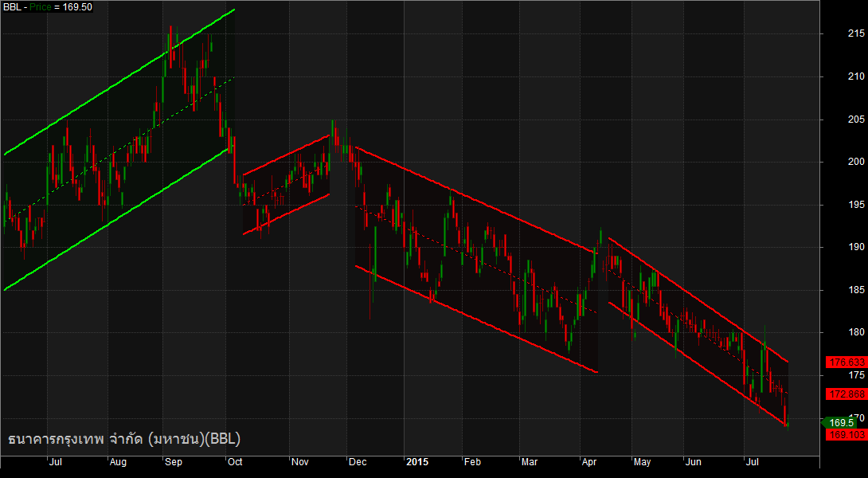
Task: Click the Thai company name text (BBL)
Action: [124, 439]
